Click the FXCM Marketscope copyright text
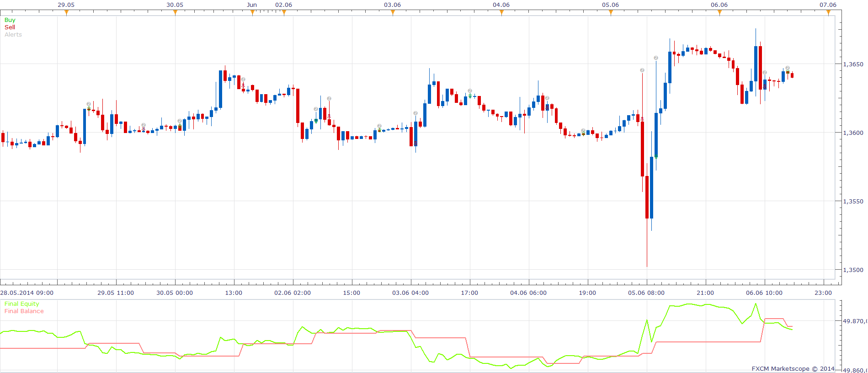Image resolution: width=868 pixels, height=373 pixels. 793,368
